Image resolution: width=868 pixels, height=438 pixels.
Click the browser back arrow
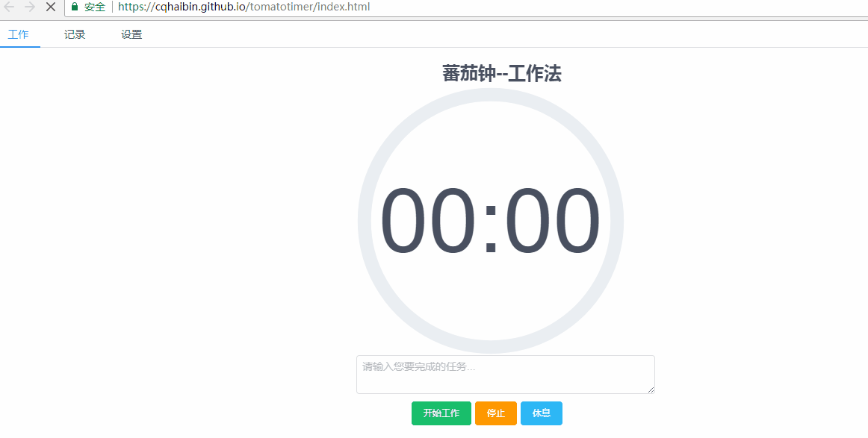[x=9, y=7]
